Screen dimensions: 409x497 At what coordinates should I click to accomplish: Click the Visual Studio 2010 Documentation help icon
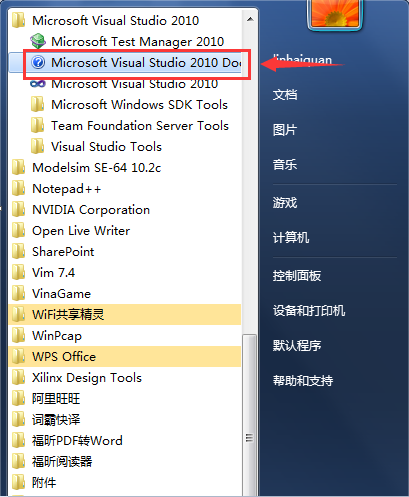(x=38, y=62)
